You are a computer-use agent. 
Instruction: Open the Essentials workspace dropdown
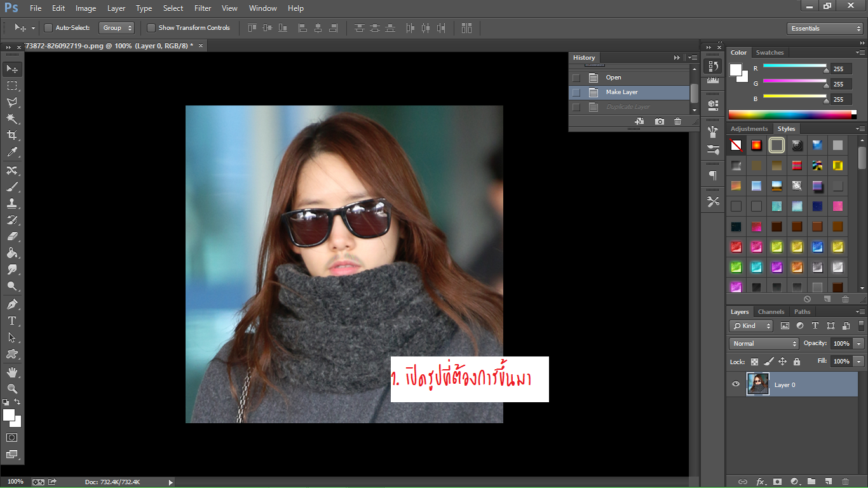coord(824,29)
